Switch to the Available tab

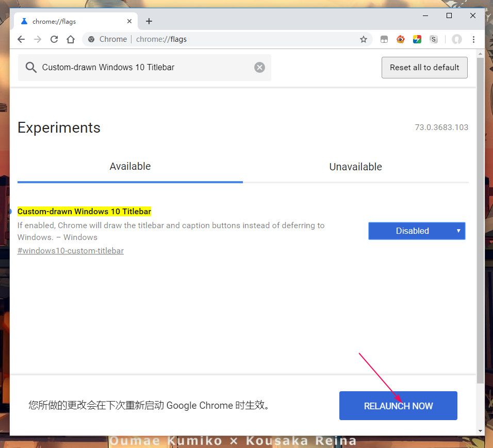click(x=130, y=166)
